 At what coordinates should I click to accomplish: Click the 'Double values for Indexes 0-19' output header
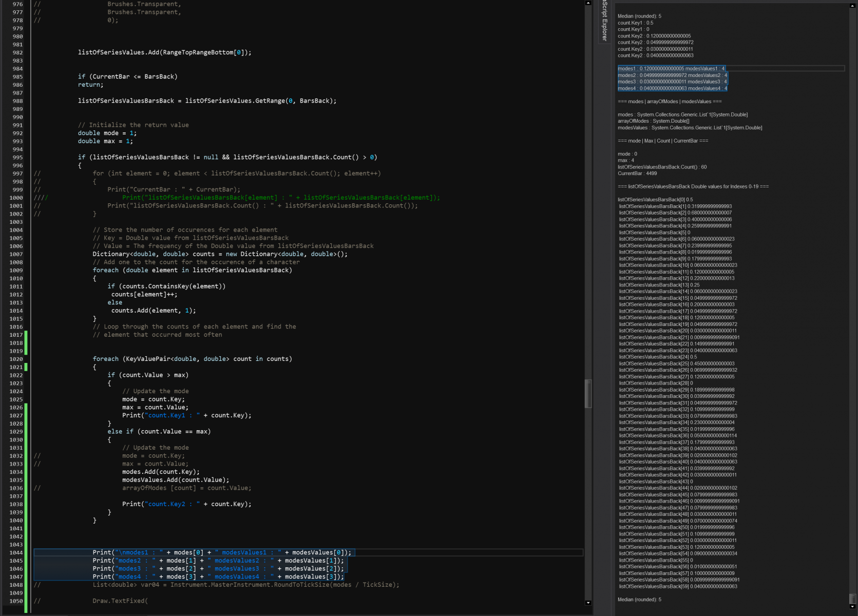tap(693, 187)
